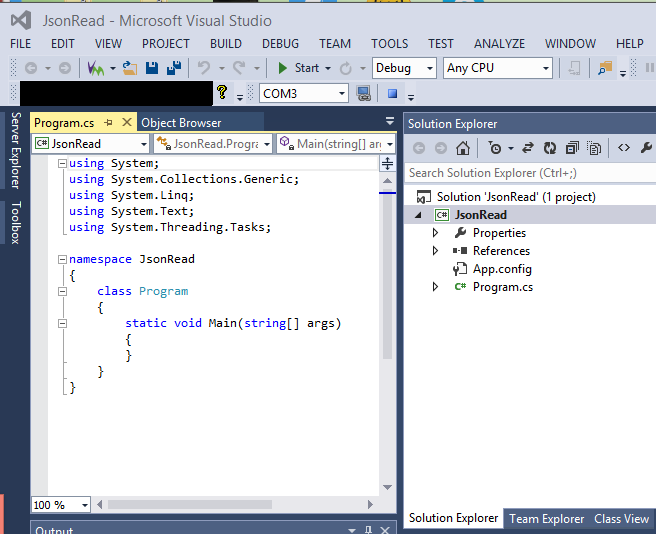Open the BUILD menu

(x=226, y=44)
